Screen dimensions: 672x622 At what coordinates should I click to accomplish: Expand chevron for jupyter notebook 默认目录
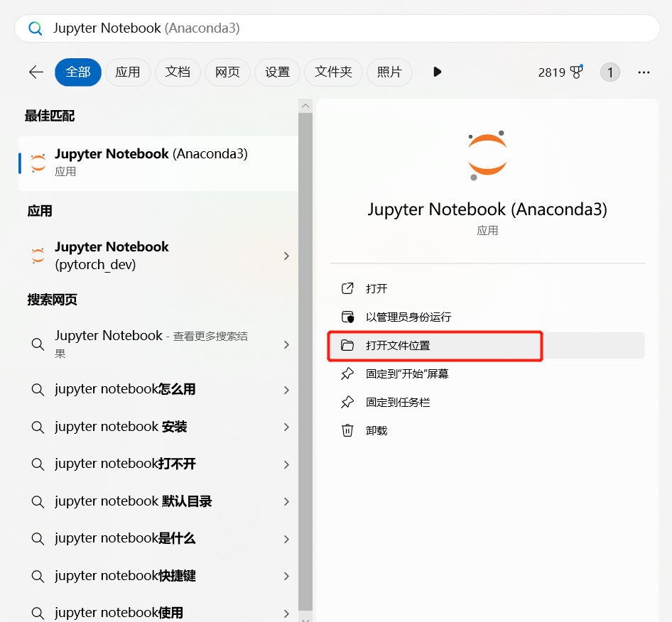point(287,501)
